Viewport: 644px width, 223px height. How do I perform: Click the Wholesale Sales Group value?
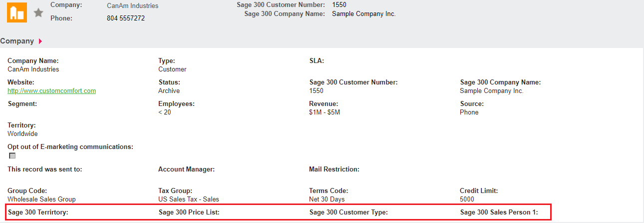pos(41,199)
